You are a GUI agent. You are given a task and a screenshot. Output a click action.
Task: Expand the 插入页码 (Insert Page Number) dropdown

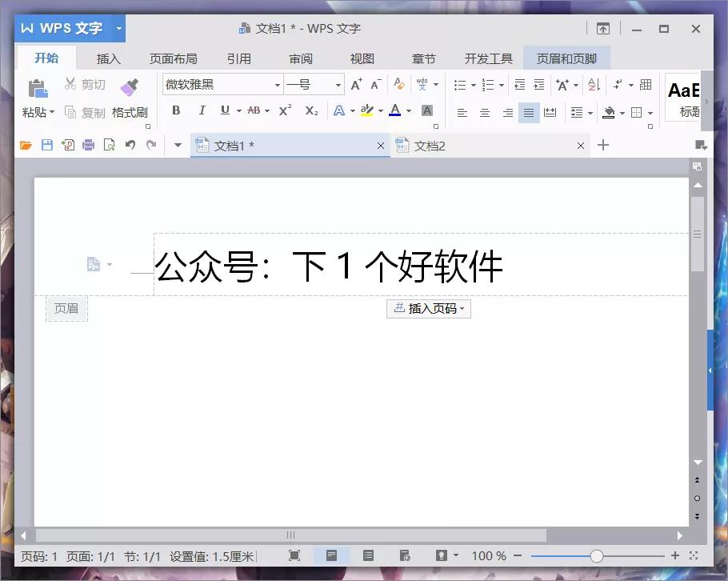pos(463,308)
